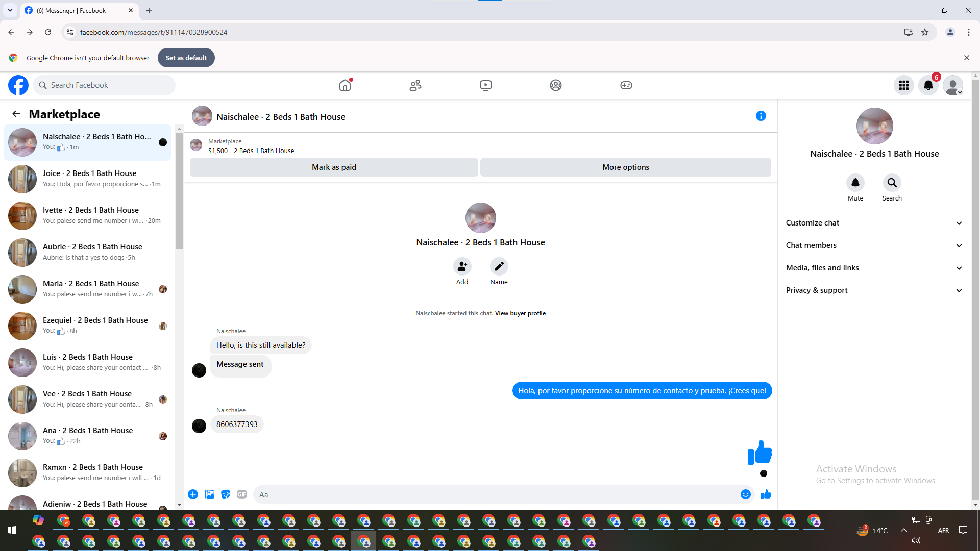This screenshot has width=980, height=551.
Task: Open More options for the listing
Action: [x=626, y=167]
